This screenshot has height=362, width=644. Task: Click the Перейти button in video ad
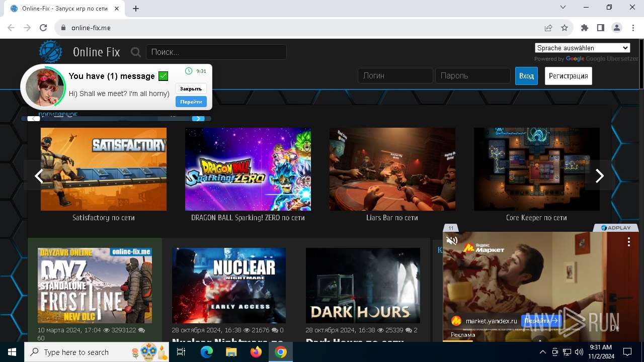tap(541, 320)
